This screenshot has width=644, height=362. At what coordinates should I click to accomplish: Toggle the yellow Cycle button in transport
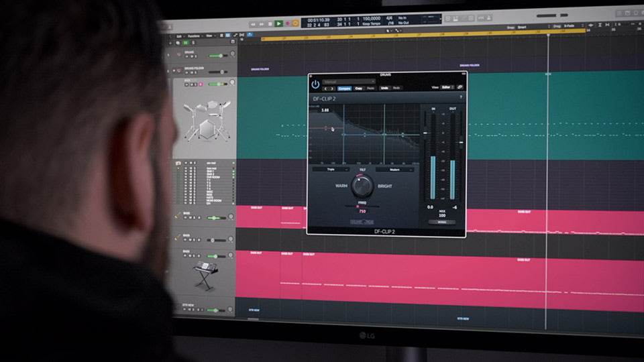click(x=295, y=23)
